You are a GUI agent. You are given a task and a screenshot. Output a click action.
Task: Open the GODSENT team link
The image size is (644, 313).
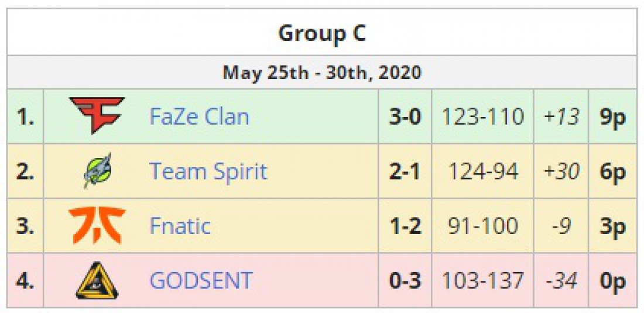pyautogui.click(x=200, y=281)
